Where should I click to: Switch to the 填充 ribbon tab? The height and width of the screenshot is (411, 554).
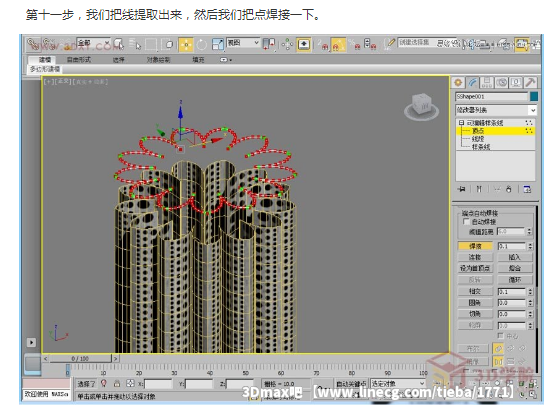coord(198,60)
